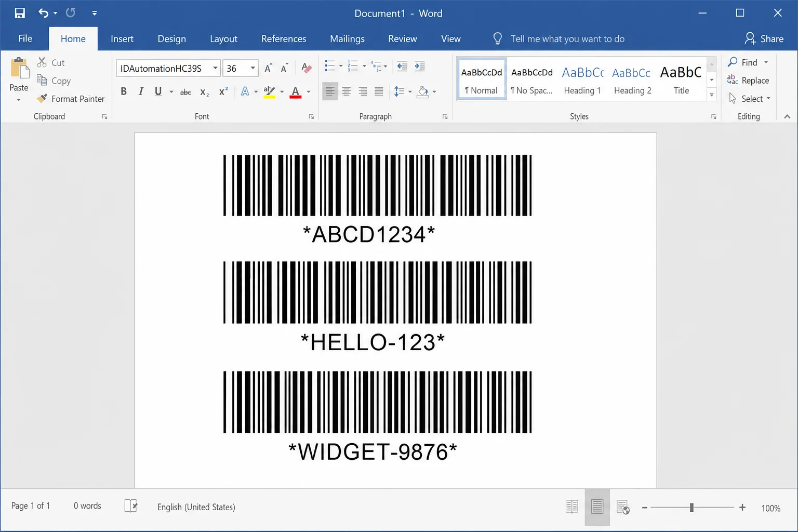Open the Select dropdown menu
The width and height of the screenshot is (798, 532).
(x=750, y=99)
